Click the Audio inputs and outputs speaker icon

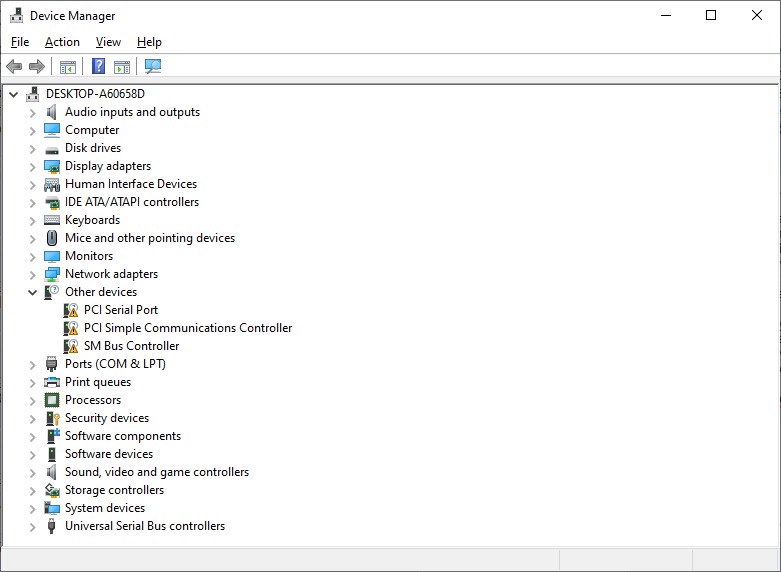point(52,112)
